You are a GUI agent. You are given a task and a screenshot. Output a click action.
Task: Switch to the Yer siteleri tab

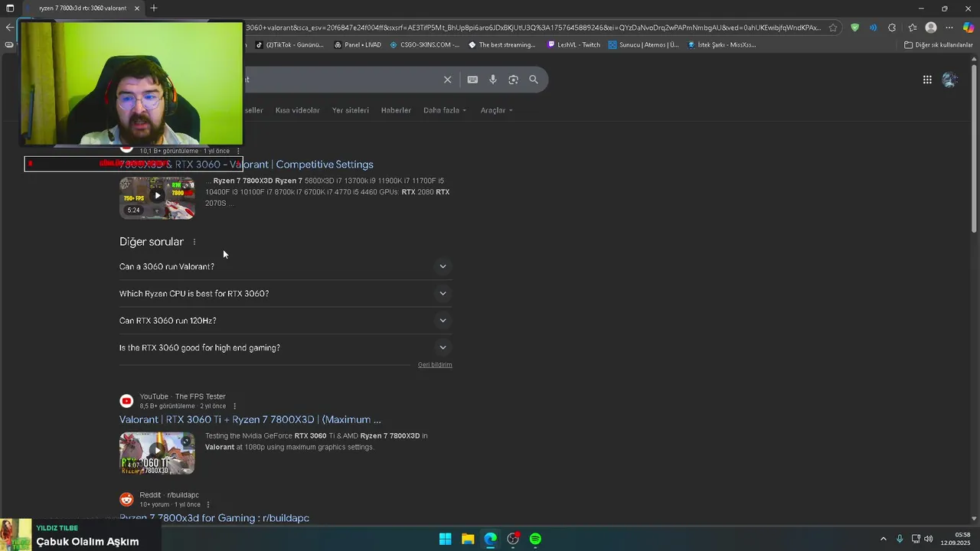tap(350, 110)
